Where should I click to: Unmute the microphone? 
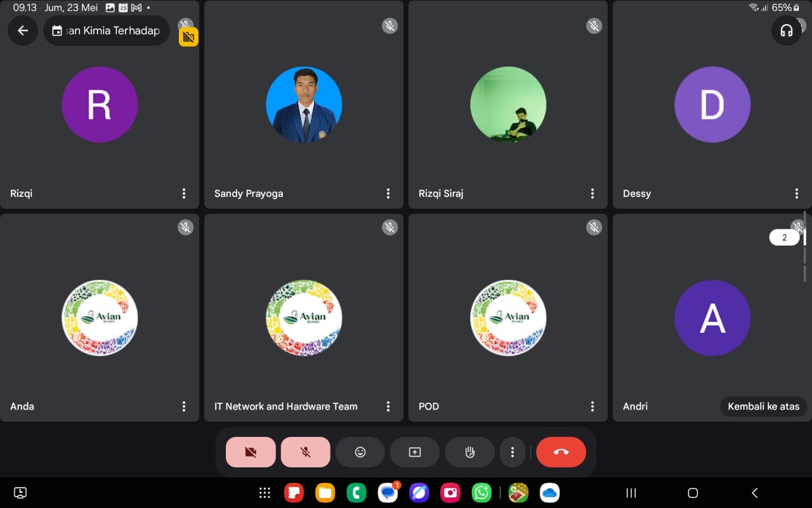tap(305, 452)
